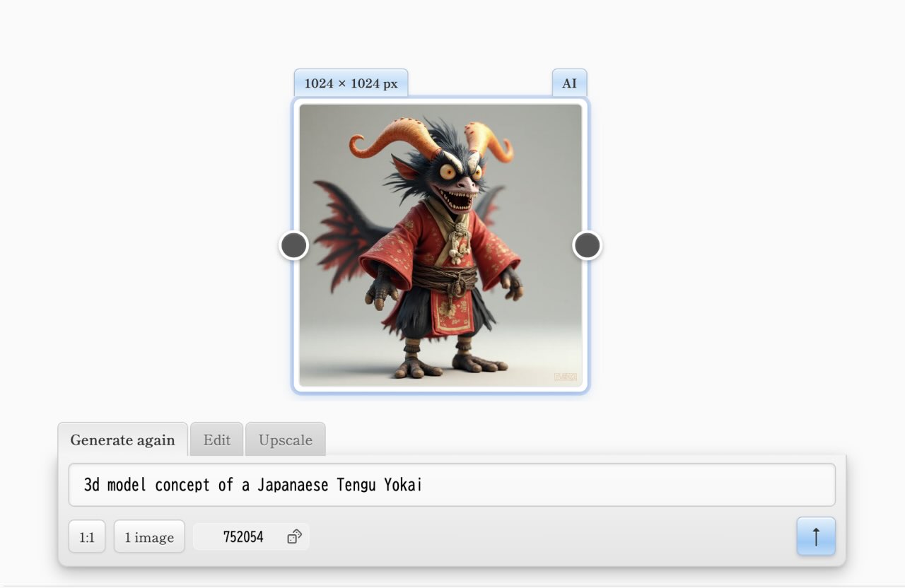This screenshot has height=588, width=905.
Task: Toggle the single image output option
Action: coord(149,536)
